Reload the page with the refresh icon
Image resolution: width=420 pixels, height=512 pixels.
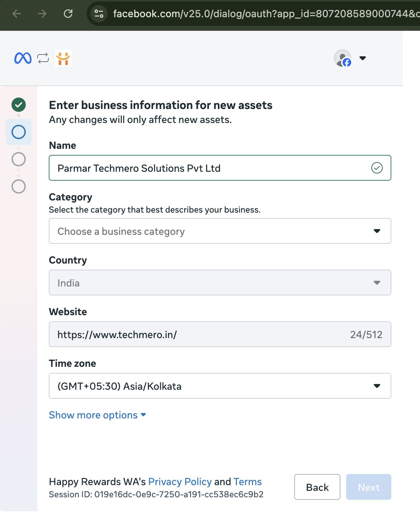(x=68, y=14)
